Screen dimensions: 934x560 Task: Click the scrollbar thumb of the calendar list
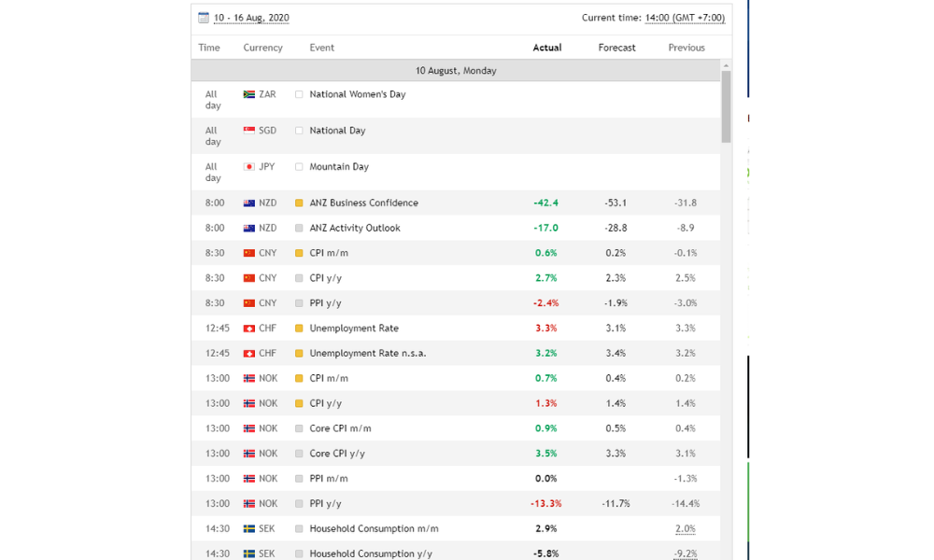(726, 107)
